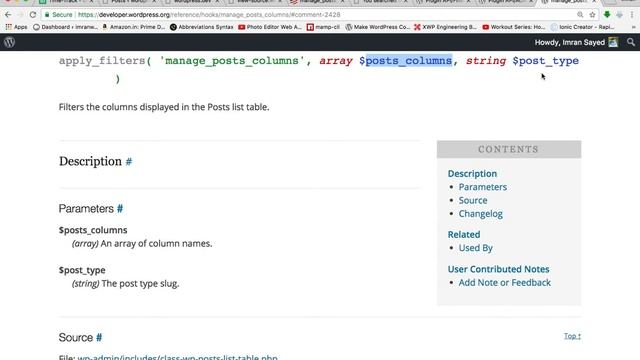Jump to Parameters in Contents
The height and width of the screenshot is (360, 640).
(483, 187)
